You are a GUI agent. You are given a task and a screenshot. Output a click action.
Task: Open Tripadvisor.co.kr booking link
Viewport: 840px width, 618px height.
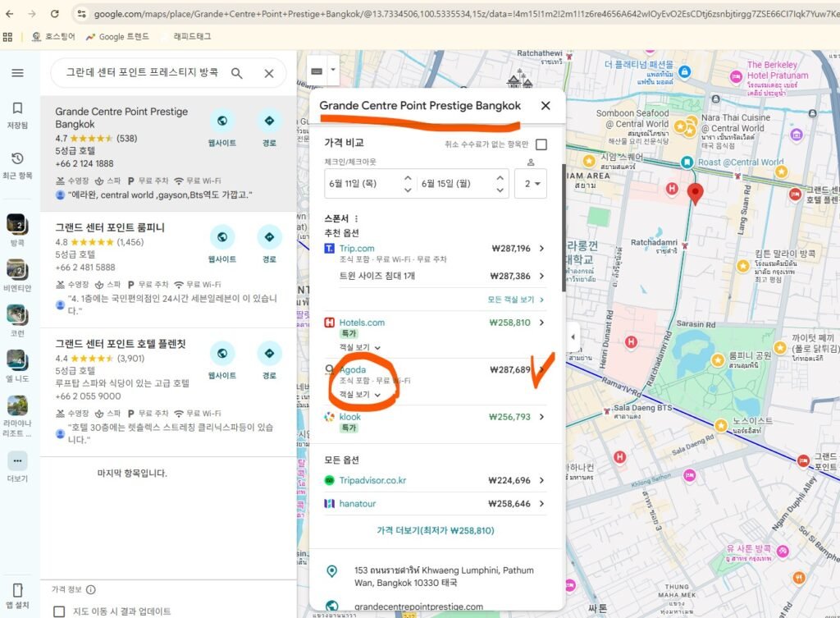(x=372, y=480)
